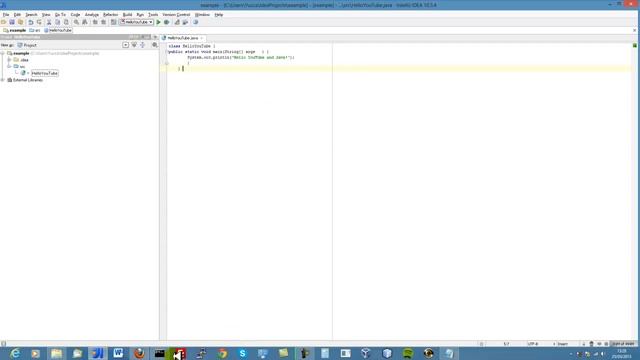Open Firefox from the taskbar

click(x=139, y=353)
